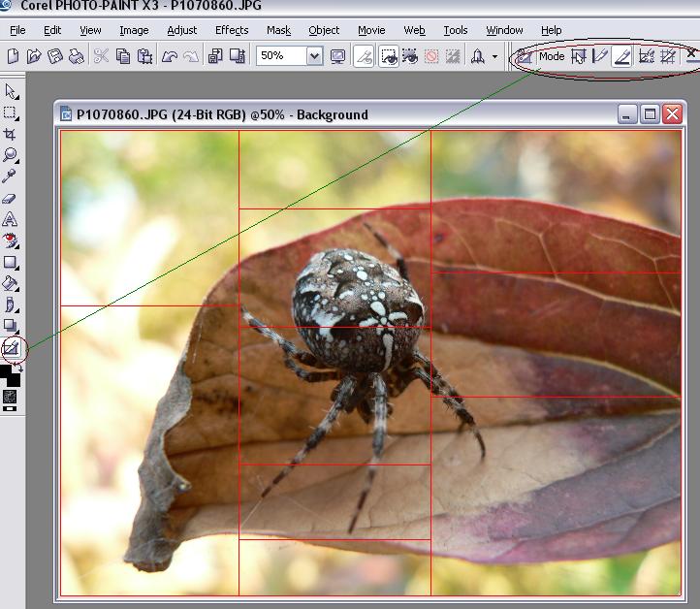Toggle full-screen preview in the toolbar
The image size is (700, 609).
337,56
